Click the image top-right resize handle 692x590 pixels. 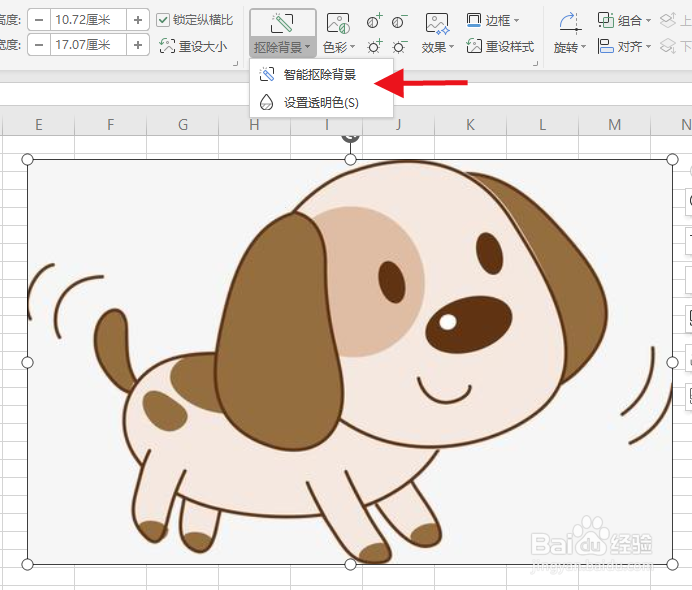672,159
